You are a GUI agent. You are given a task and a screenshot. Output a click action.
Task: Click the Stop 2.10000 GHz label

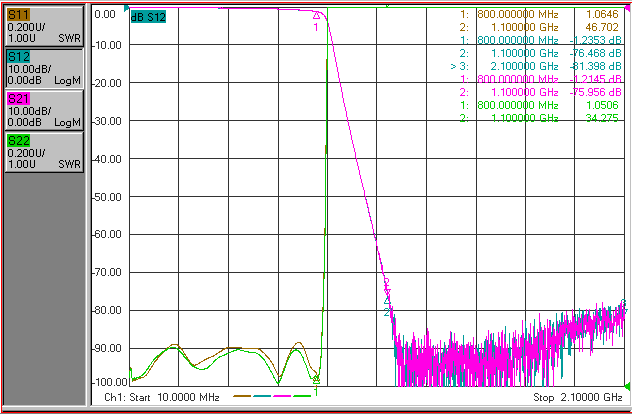pyautogui.click(x=578, y=397)
